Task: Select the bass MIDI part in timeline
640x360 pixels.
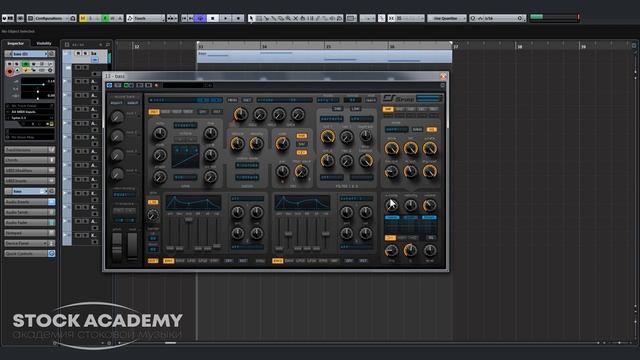Action: (324, 57)
